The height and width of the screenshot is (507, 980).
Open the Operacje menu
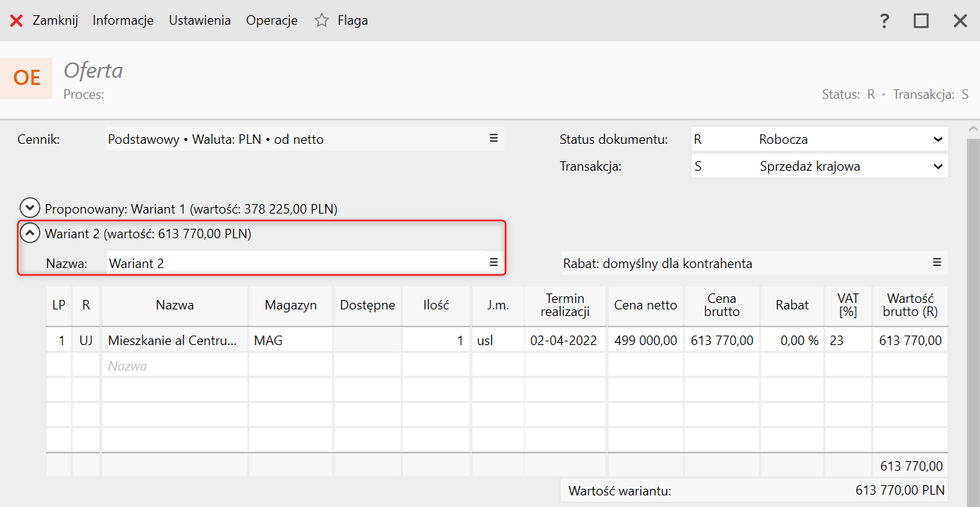pyautogui.click(x=271, y=20)
